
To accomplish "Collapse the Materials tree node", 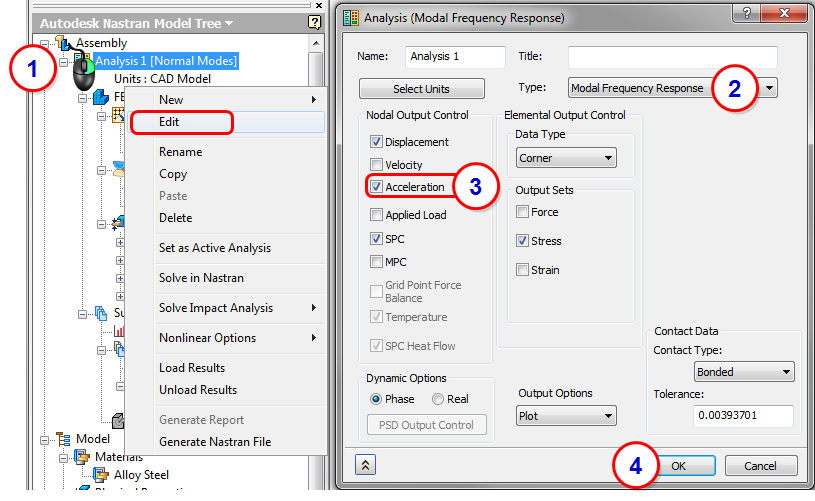I will pyautogui.click(x=63, y=458).
